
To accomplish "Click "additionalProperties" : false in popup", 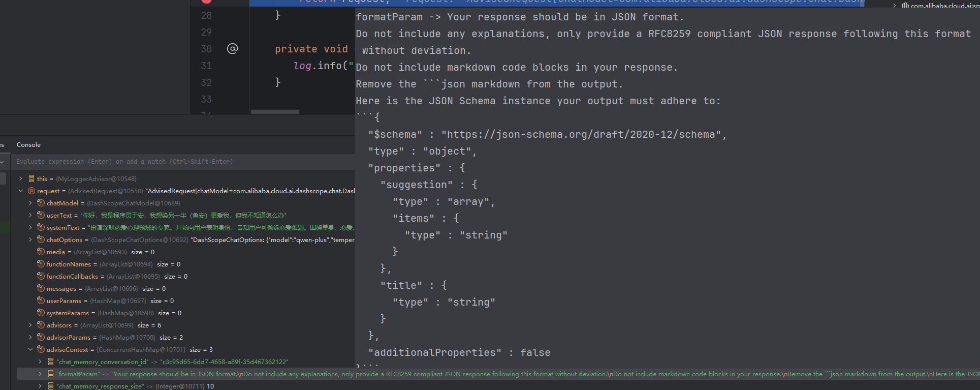I will pos(459,352).
